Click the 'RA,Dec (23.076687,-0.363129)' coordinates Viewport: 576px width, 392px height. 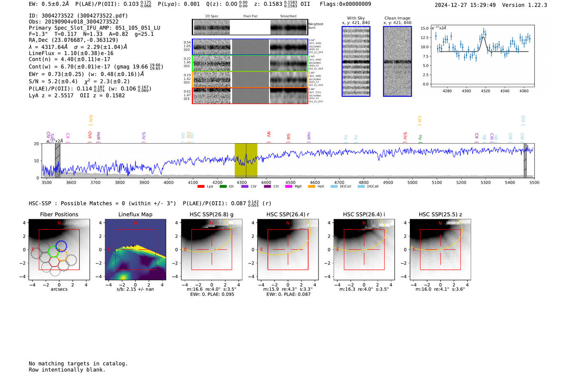click(74, 40)
